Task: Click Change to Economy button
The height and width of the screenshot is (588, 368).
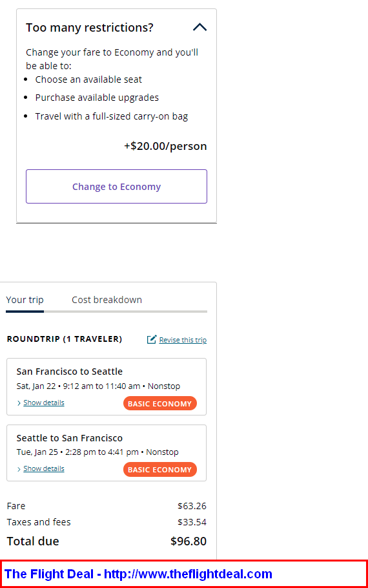Action: tap(116, 186)
